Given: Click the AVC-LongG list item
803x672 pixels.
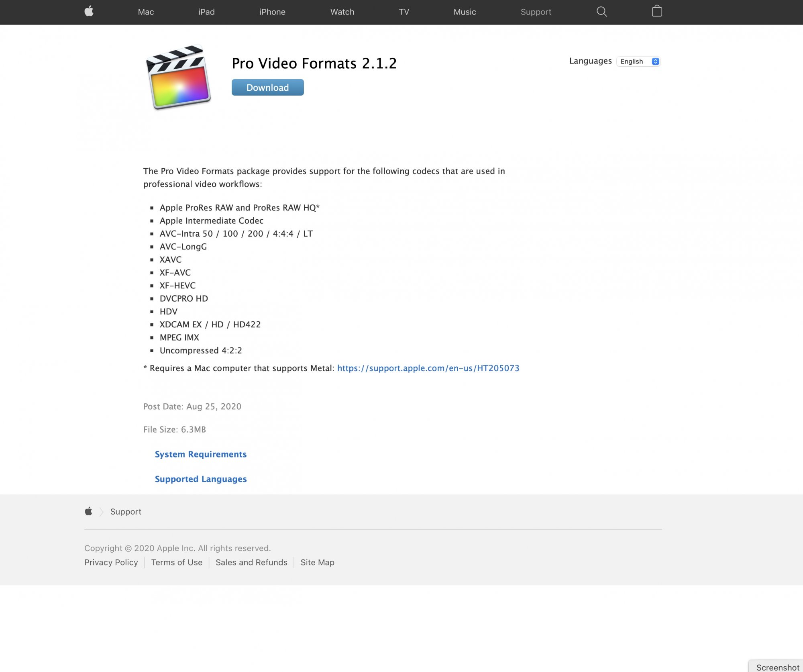Looking at the screenshot, I should [183, 247].
